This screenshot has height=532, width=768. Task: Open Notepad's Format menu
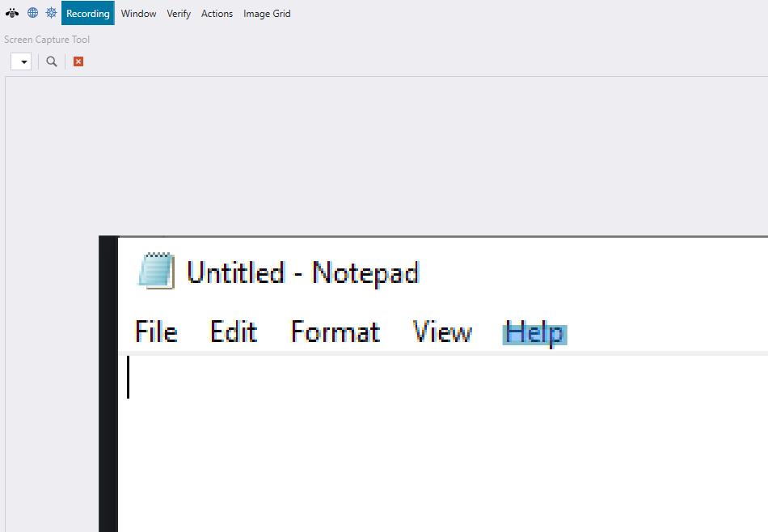(x=335, y=331)
